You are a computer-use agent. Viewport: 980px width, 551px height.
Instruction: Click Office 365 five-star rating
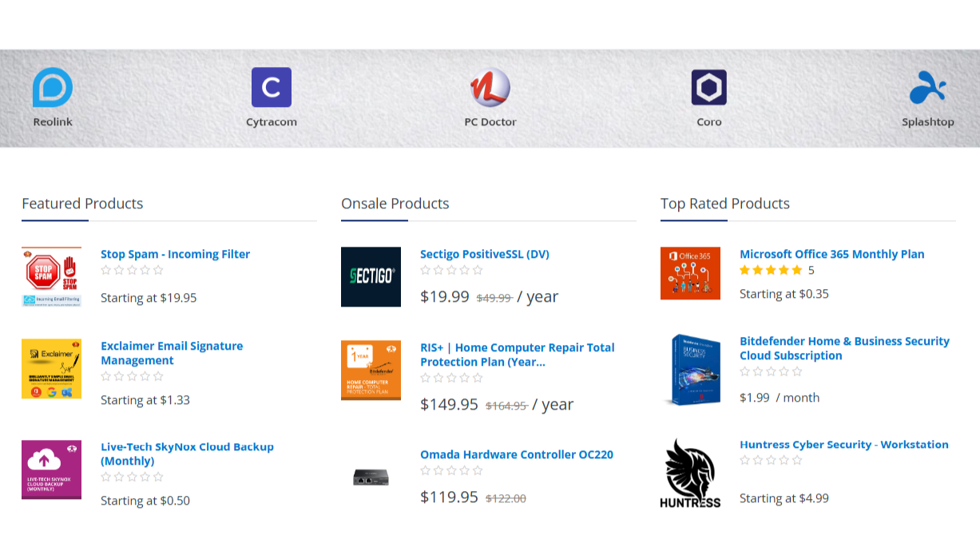click(x=771, y=271)
